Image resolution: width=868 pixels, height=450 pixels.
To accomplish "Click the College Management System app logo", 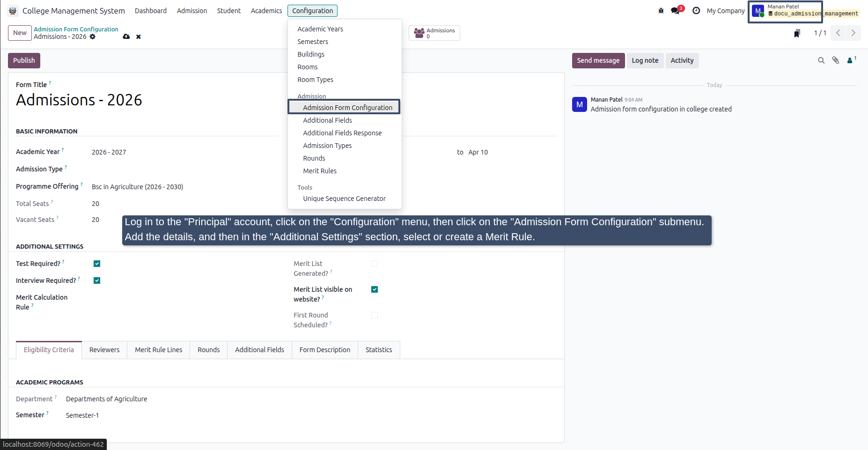I will 13,11.
